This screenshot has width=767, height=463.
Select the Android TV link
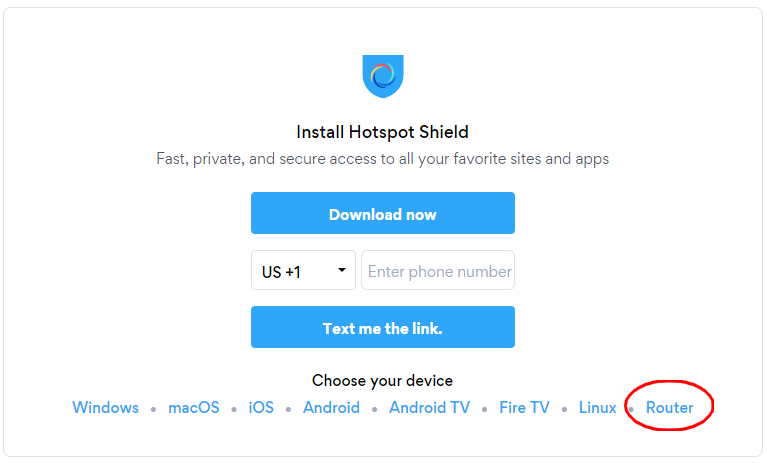[429, 408]
